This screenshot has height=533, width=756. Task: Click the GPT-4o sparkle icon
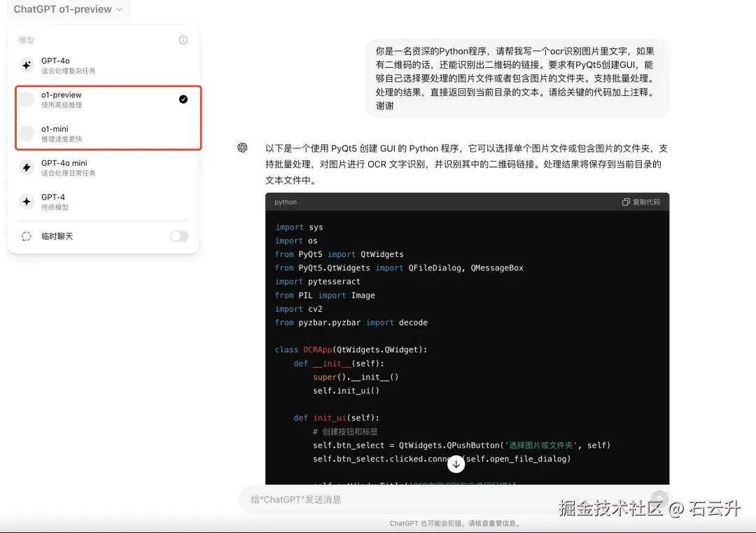27,65
